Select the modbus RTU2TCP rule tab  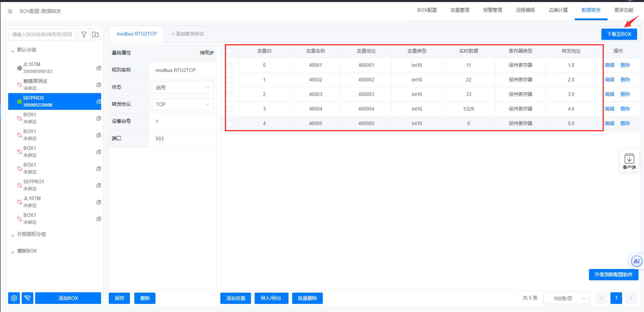tap(137, 34)
